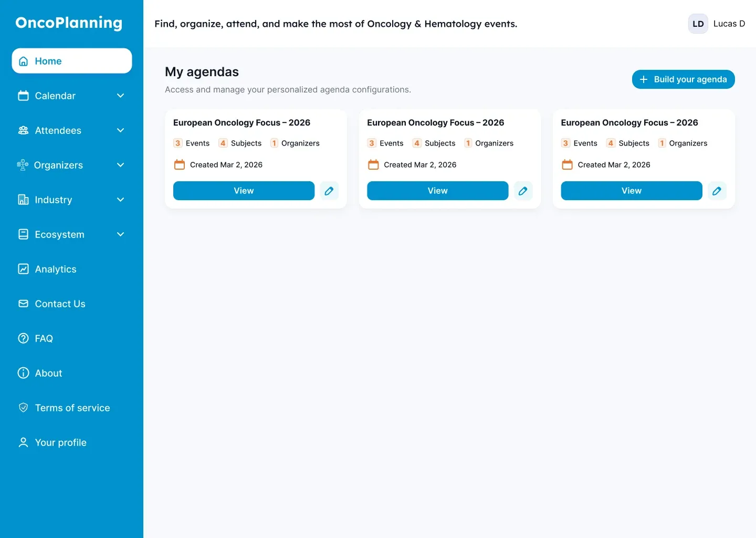Click the second card's calendar icon

(373, 164)
